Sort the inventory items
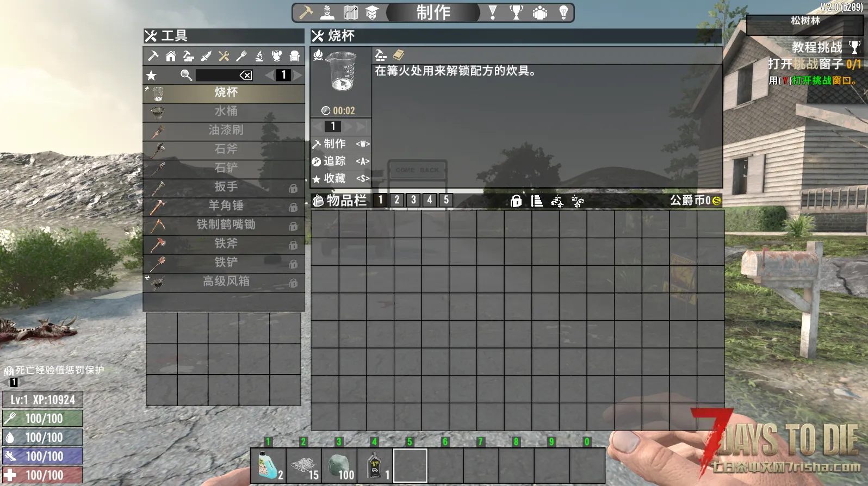 tap(537, 201)
